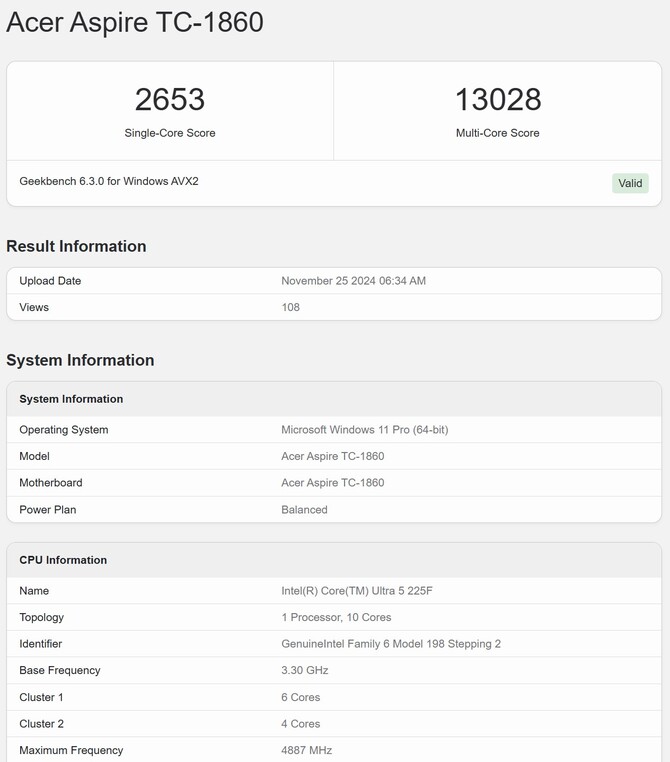
Task: Click the CPU Name row label
Action: point(34,591)
